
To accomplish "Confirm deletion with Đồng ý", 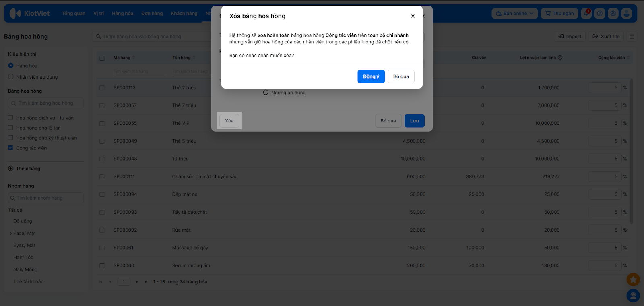I will pyautogui.click(x=371, y=76).
